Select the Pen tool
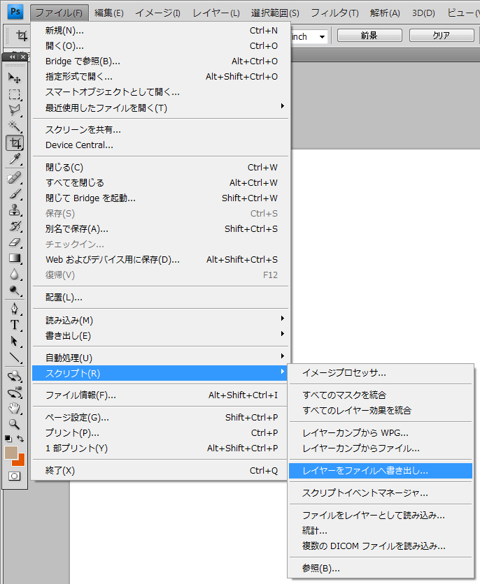Image resolution: width=480 pixels, height=584 pixels. (15, 309)
